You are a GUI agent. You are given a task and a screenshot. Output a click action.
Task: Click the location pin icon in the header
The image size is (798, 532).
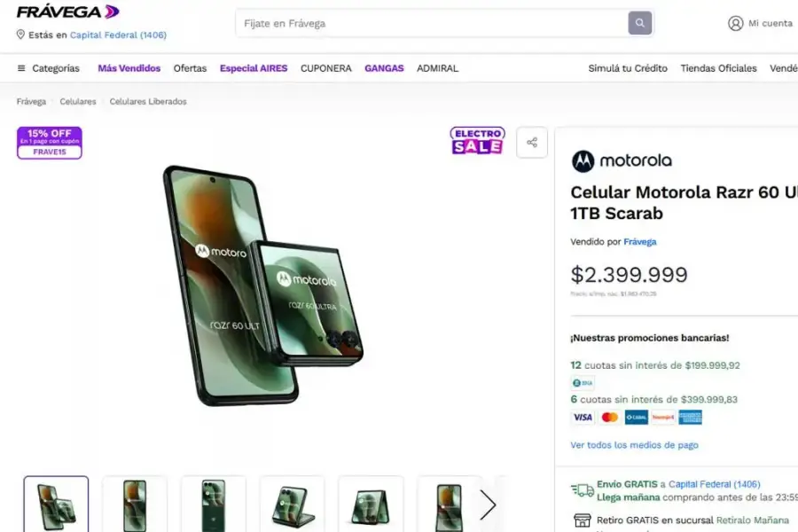click(x=19, y=35)
